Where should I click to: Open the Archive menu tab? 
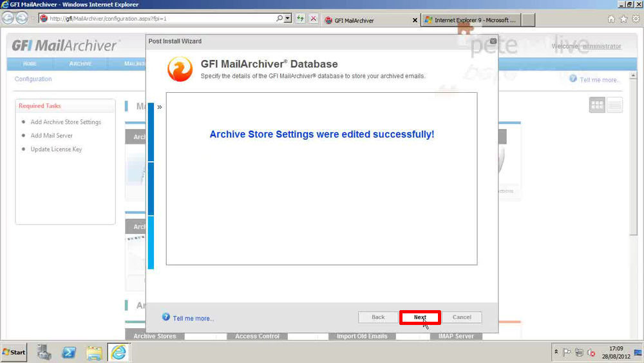coord(80,64)
